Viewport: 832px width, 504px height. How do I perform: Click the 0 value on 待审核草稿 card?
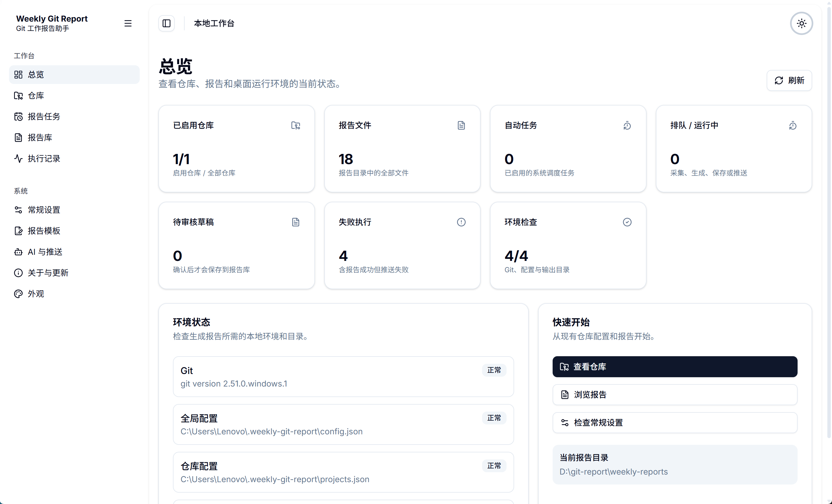coord(177,256)
